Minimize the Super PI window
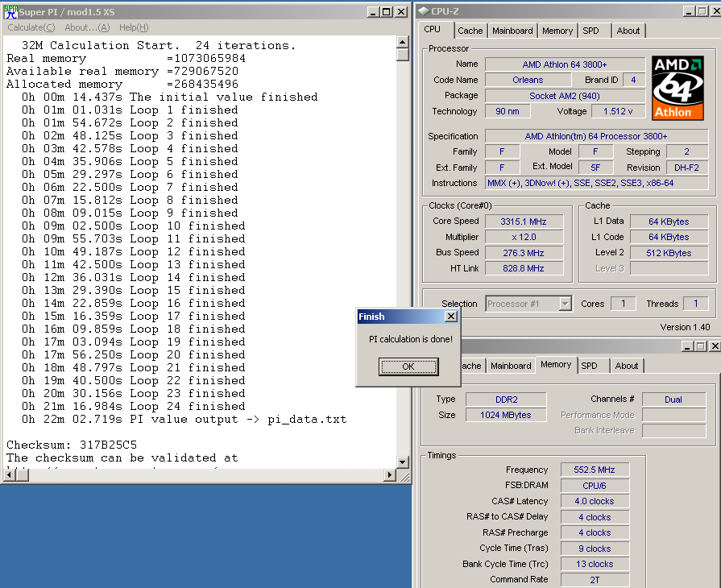721x588 pixels. [x=374, y=12]
